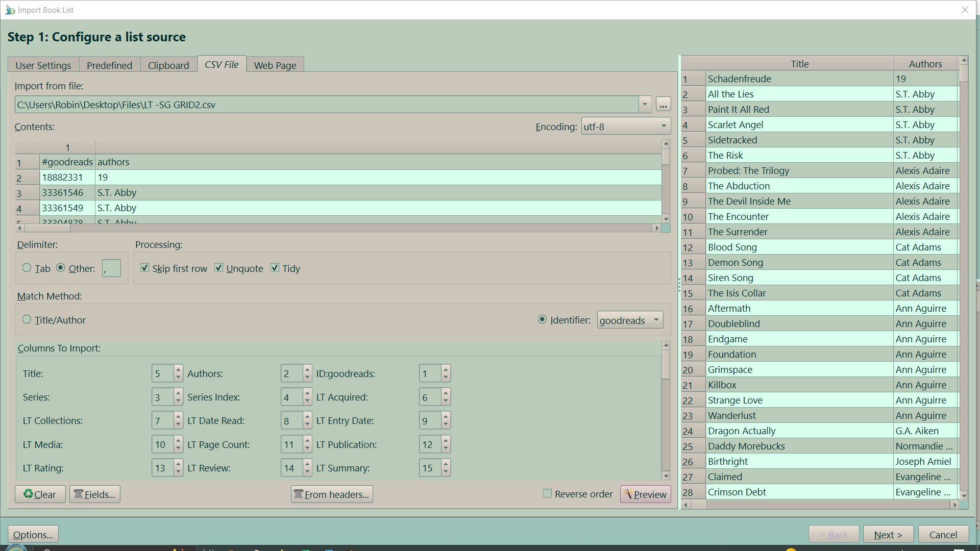Click the calibre icon in title bar

(10, 10)
